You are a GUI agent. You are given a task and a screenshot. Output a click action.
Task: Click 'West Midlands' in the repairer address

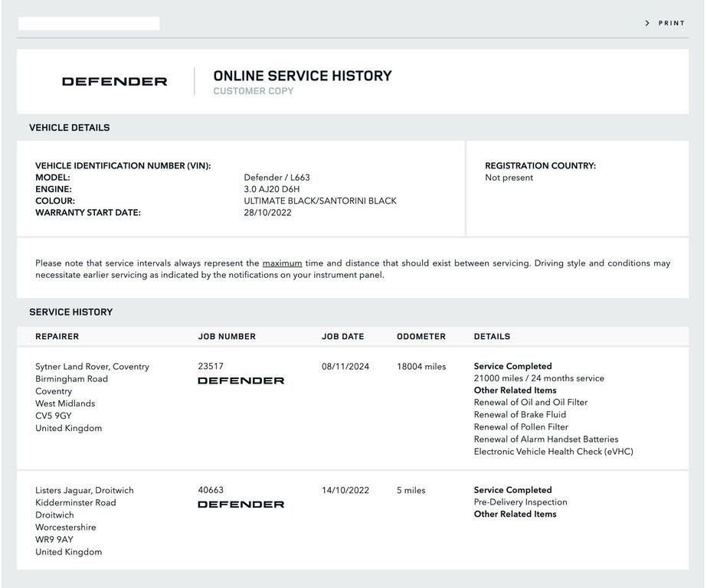(65, 403)
